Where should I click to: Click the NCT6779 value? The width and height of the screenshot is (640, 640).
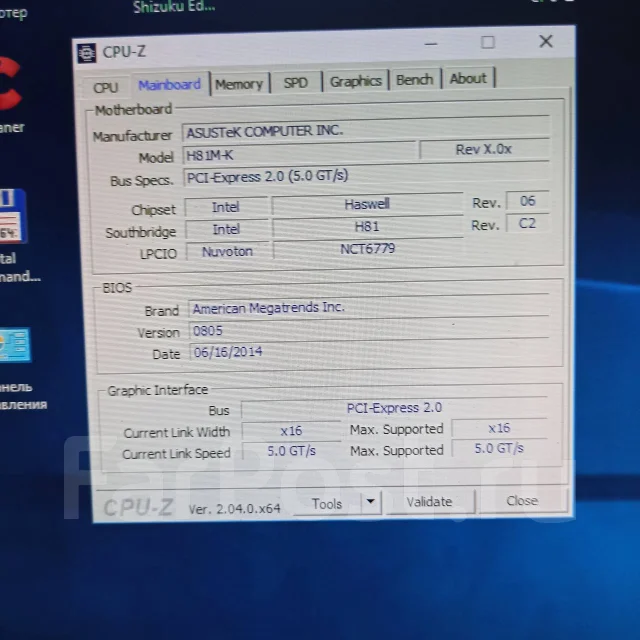click(368, 249)
